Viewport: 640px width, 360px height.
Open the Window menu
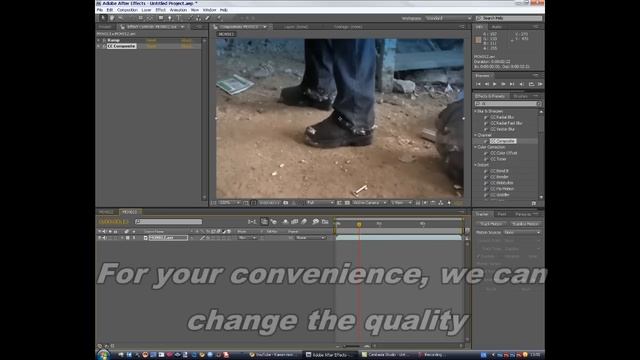click(209, 10)
